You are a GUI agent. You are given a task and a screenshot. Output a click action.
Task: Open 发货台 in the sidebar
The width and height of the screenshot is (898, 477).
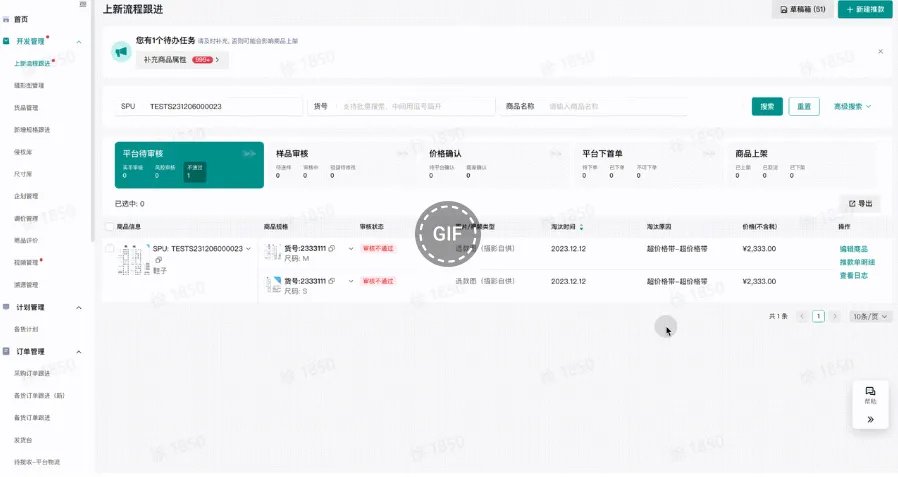tap(23, 440)
